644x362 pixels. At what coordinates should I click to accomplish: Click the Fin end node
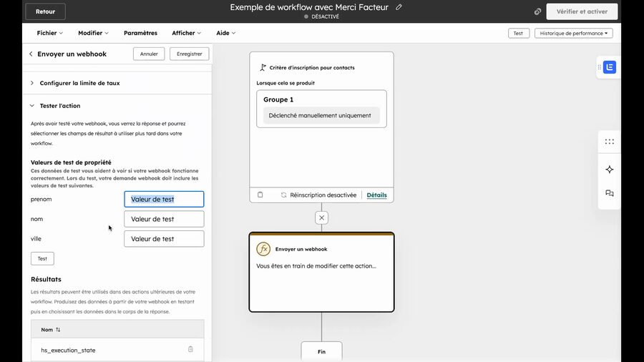coord(321,351)
